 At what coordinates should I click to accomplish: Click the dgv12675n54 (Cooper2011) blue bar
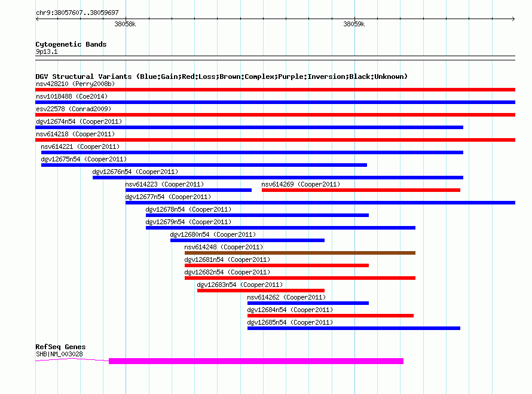tap(204, 165)
